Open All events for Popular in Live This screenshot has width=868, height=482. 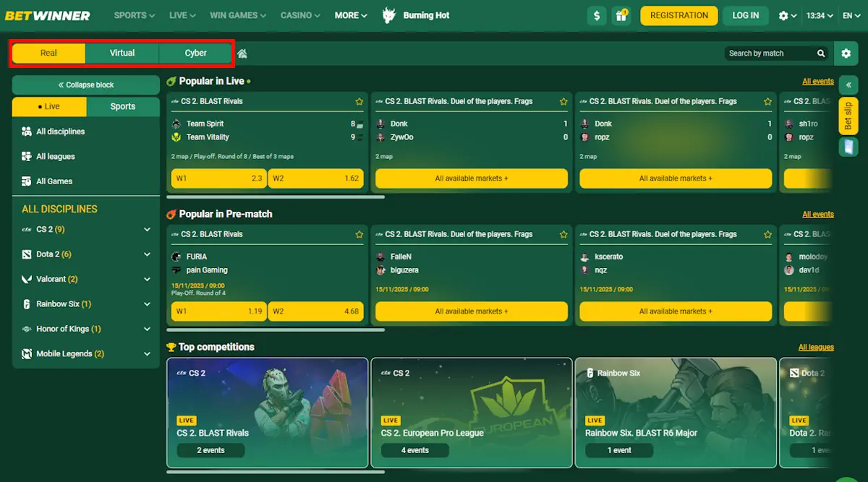817,80
